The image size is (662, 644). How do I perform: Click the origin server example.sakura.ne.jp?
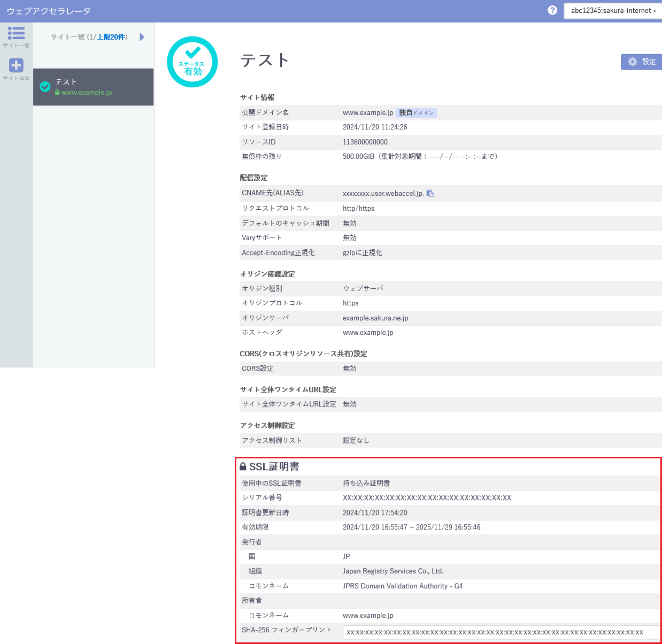[x=375, y=318]
